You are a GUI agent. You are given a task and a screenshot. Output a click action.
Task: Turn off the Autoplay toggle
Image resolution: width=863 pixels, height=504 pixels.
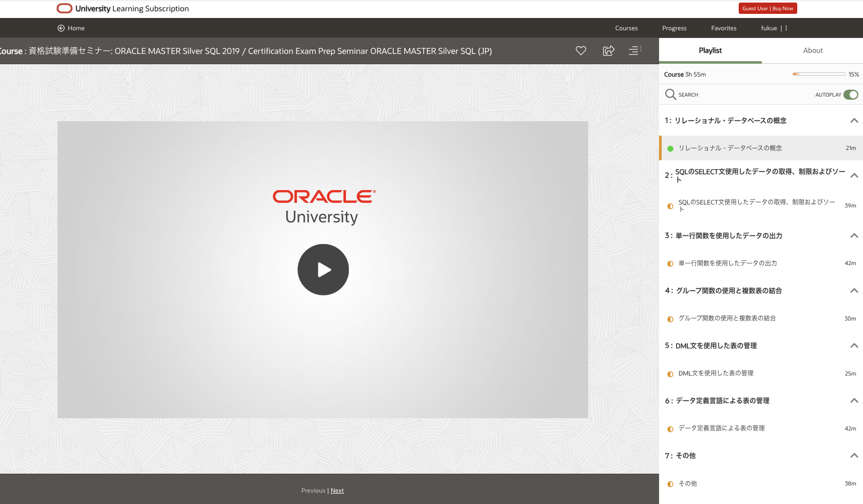tap(851, 95)
